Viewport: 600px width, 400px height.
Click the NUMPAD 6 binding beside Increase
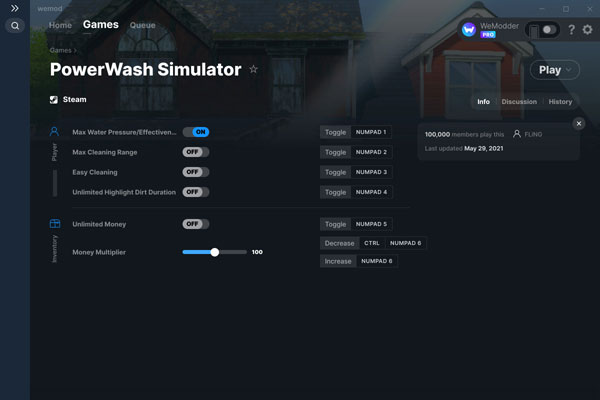point(377,261)
